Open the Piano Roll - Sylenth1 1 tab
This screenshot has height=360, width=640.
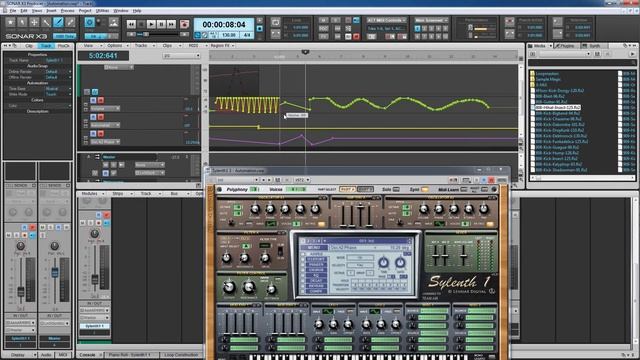click(x=129, y=355)
